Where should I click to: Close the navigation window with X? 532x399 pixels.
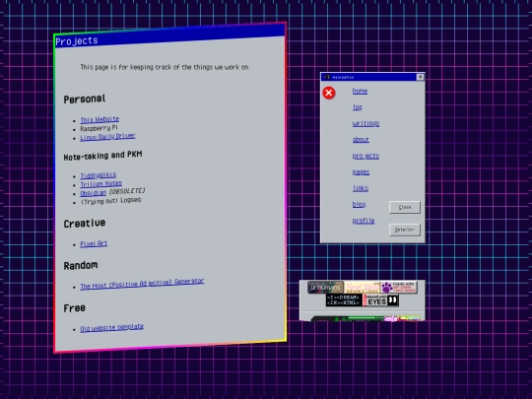[420, 77]
